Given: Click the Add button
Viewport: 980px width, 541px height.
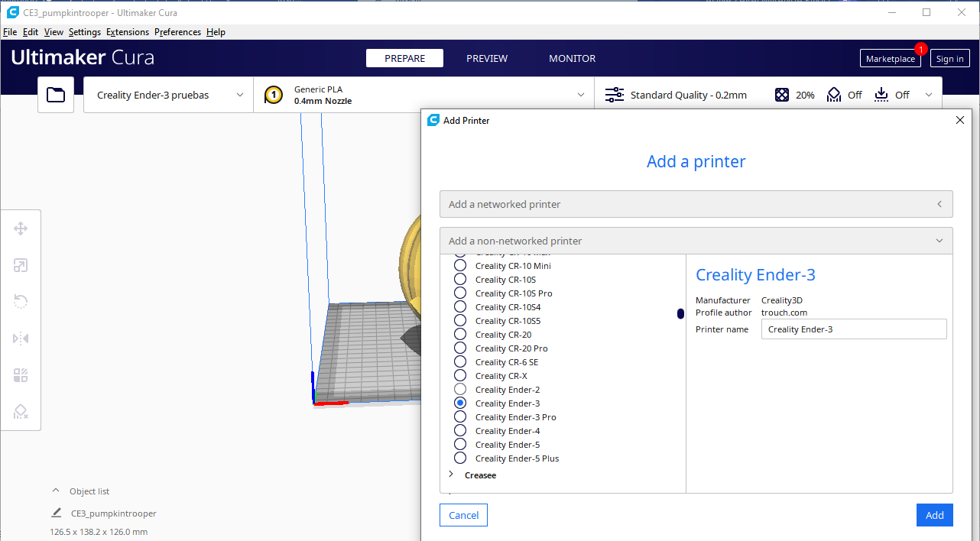Looking at the screenshot, I should coord(935,515).
